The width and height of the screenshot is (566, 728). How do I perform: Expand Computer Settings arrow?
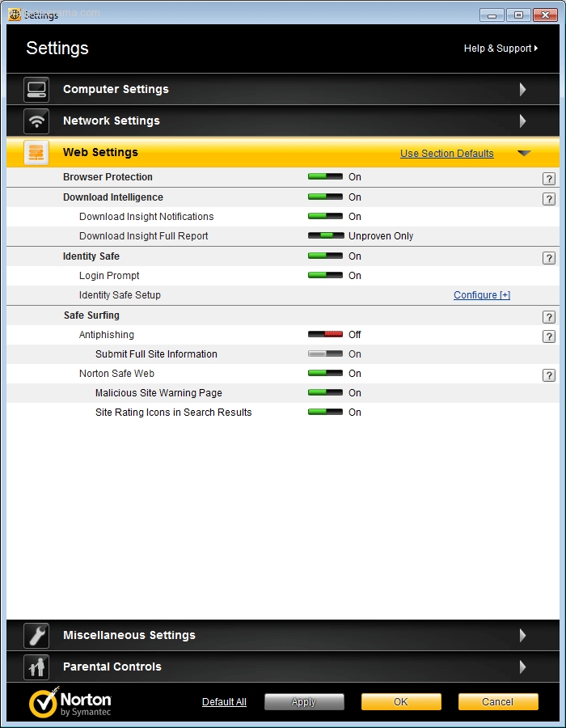point(523,90)
